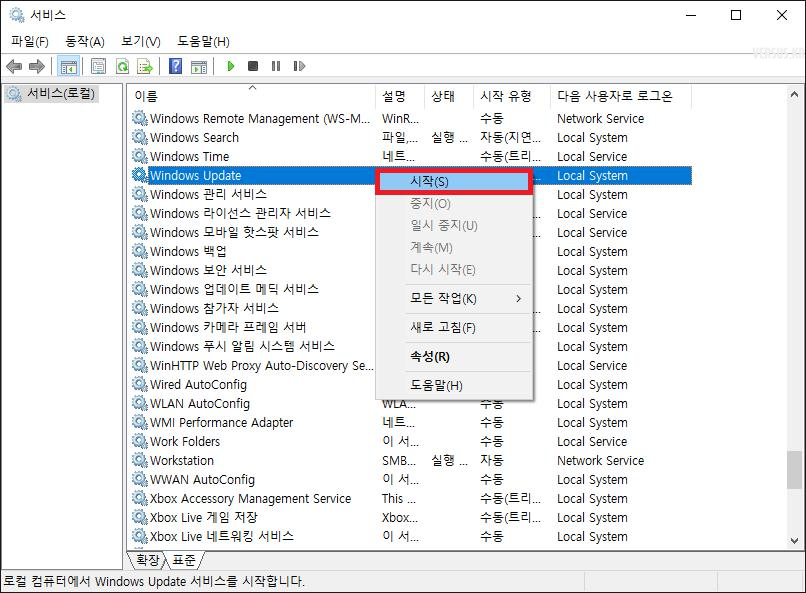The height and width of the screenshot is (593, 806).
Task: Select the Xbox Accessory Management Service row
Action: tap(411, 498)
